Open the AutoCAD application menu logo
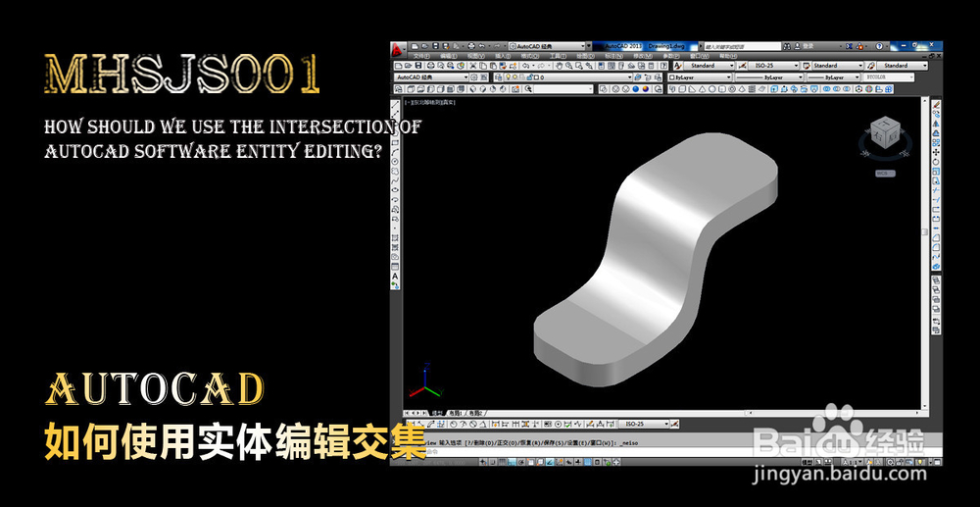Image resolution: width=980 pixels, height=507 pixels. [x=397, y=49]
